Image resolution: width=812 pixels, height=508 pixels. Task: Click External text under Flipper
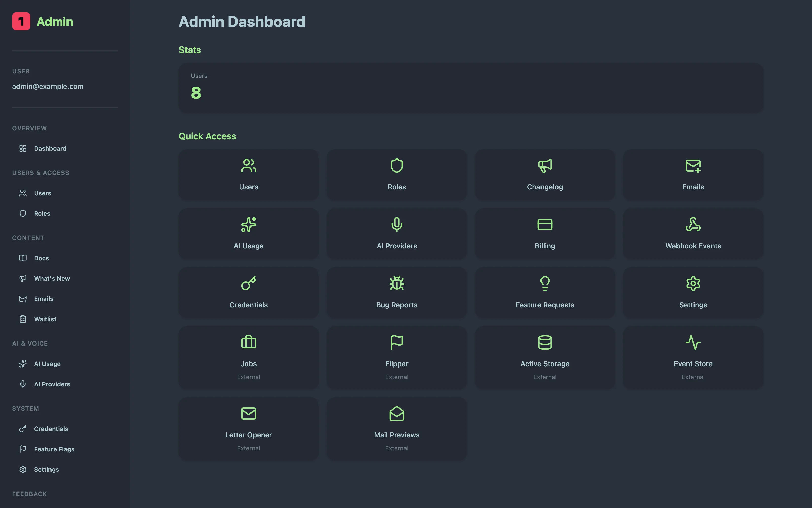tap(397, 377)
